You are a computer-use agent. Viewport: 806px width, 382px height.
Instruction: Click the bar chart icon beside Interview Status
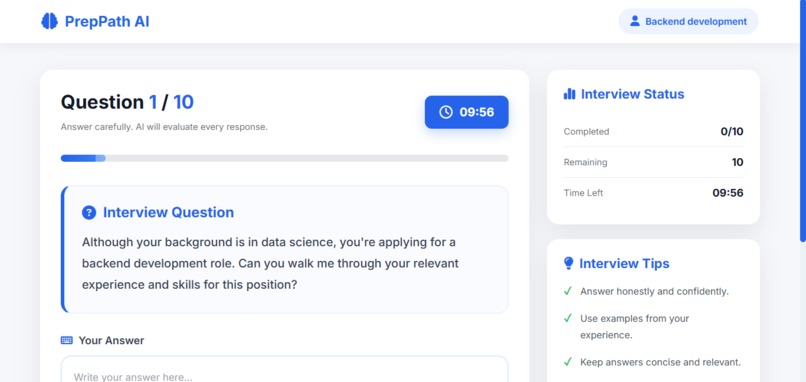point(570,94)
